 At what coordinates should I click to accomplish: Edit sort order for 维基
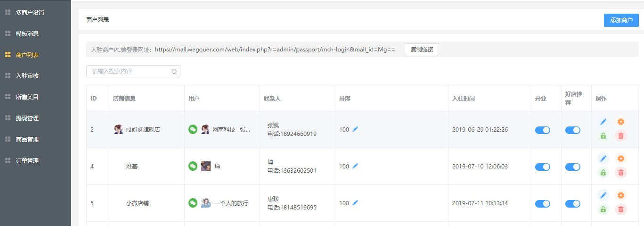[355, 166]
